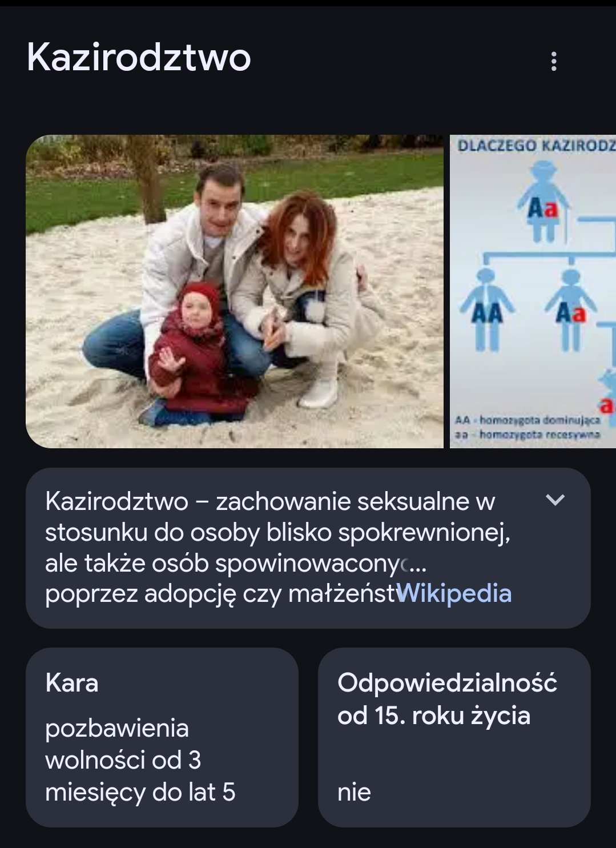This screenshot has height=848, width=616.
Task: Tap the elderly Aa figure icon in the diagram
Action: click(544, 201)
